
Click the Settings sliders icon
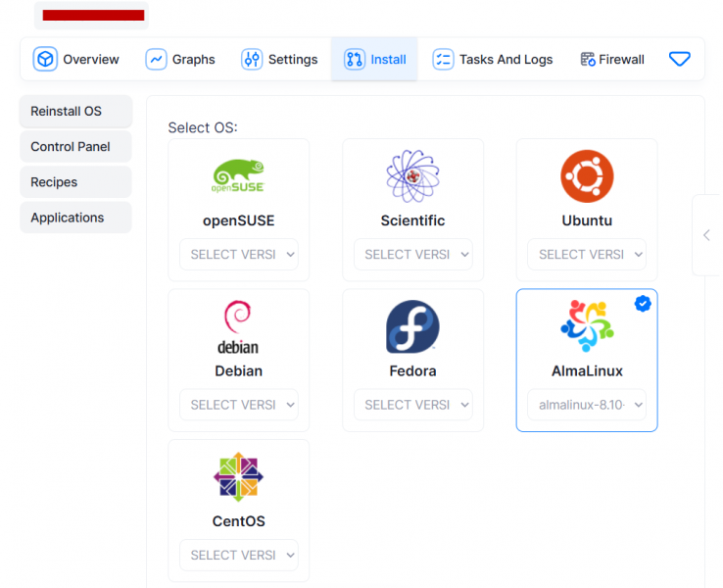pos(252,59)
